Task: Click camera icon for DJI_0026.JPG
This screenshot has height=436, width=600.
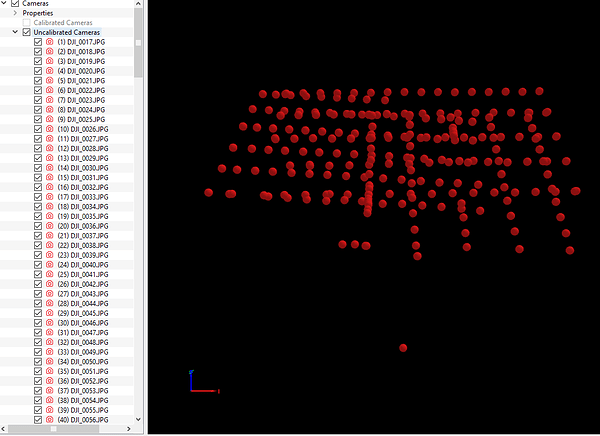Action: tap(49, 129)
